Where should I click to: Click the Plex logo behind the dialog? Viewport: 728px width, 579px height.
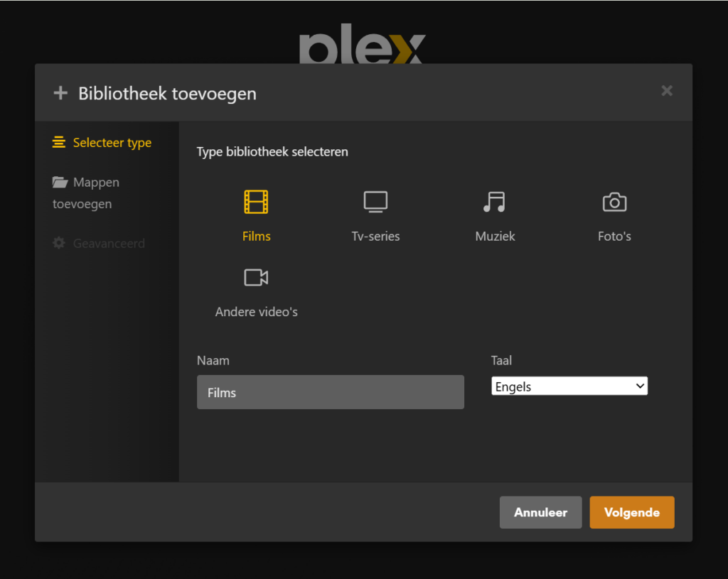pyautogui.click(x=362, y=48)
